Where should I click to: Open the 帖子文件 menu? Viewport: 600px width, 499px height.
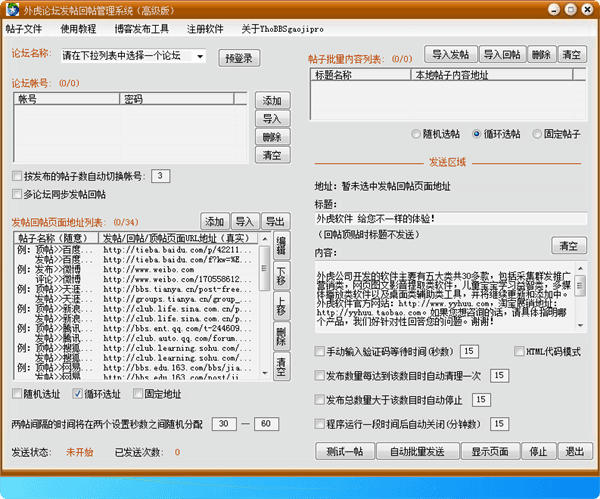tap(24, 29)
